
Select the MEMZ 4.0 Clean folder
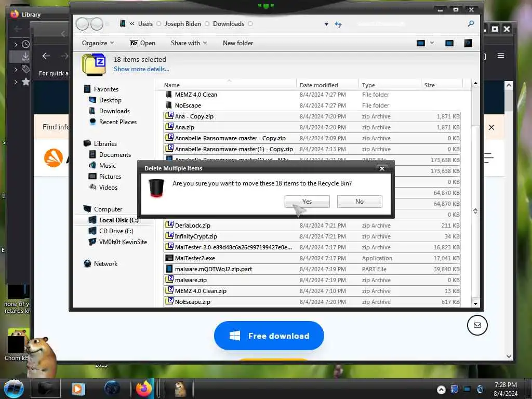(196, 95)
